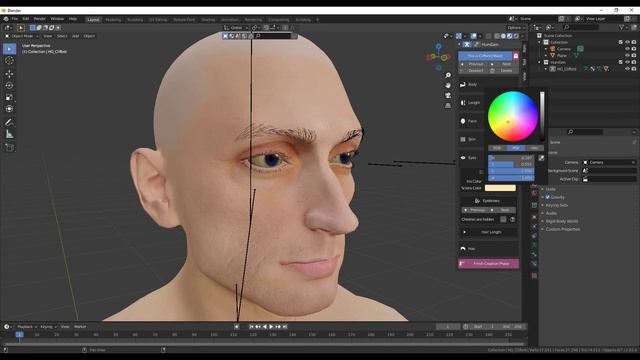Click the pink lock icon beside the human name

pyautogui.click(x=516, y=56)
